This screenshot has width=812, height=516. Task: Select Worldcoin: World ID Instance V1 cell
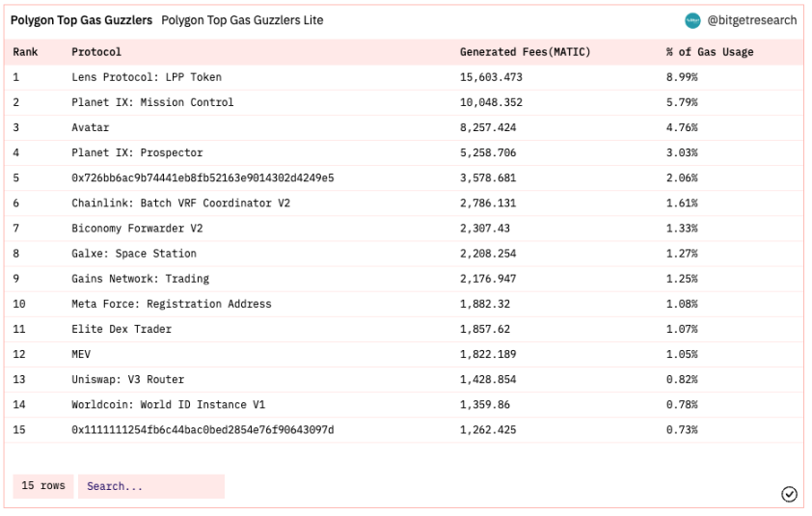[169, 405]
